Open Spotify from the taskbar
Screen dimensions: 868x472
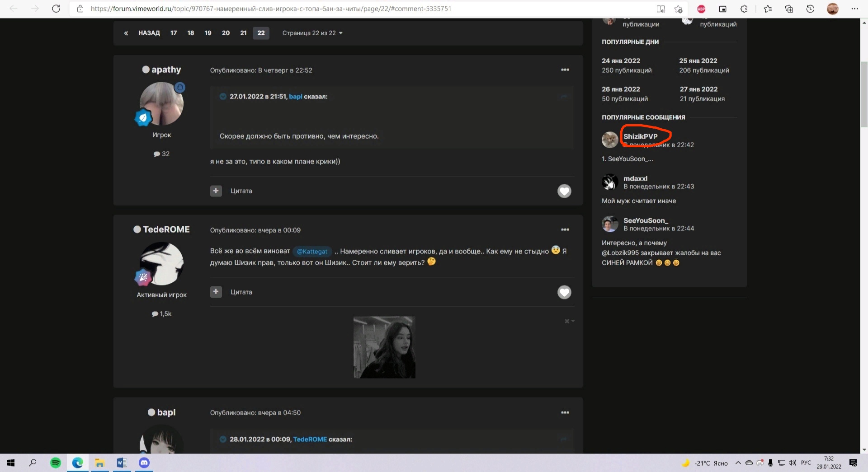coord(56,463)
